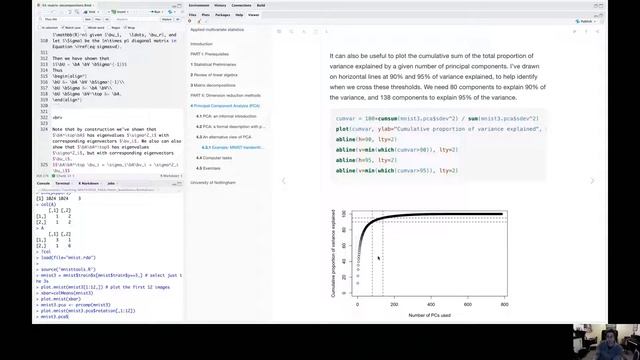Open '3 Matrix decompositions' chapter link
Image resolution: width=640 pixels, height=360 pixels.
tap(213, 85)
